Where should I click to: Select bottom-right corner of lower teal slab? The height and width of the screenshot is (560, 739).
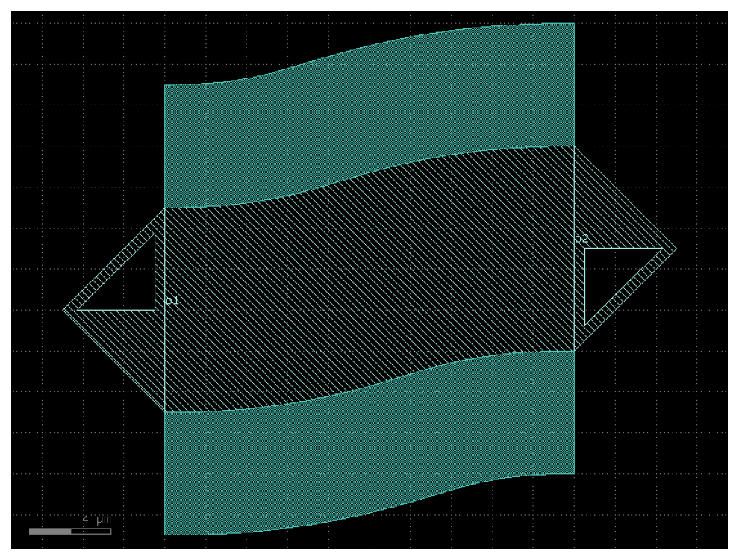tap(574, 473)
